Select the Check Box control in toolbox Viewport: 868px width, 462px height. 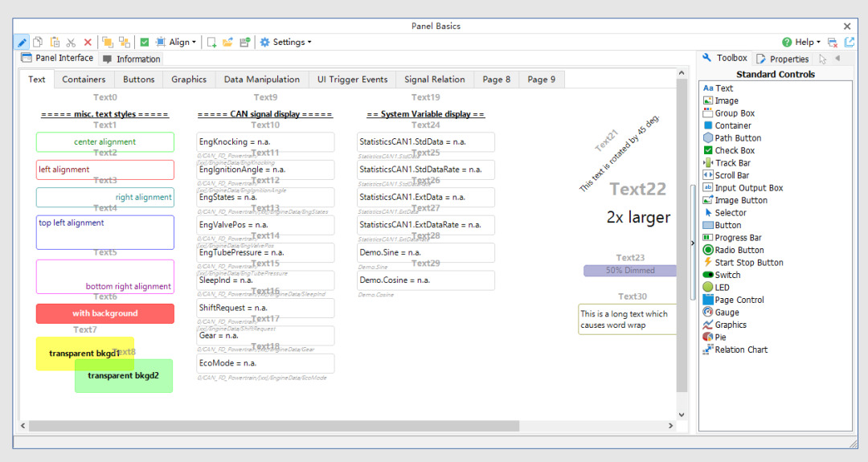pos(728,150)
